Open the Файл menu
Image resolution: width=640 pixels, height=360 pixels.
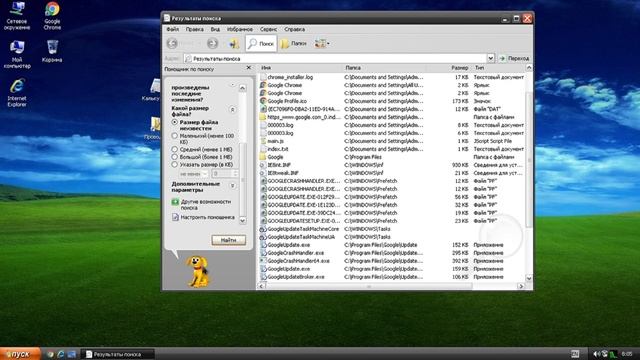point(173,29)
